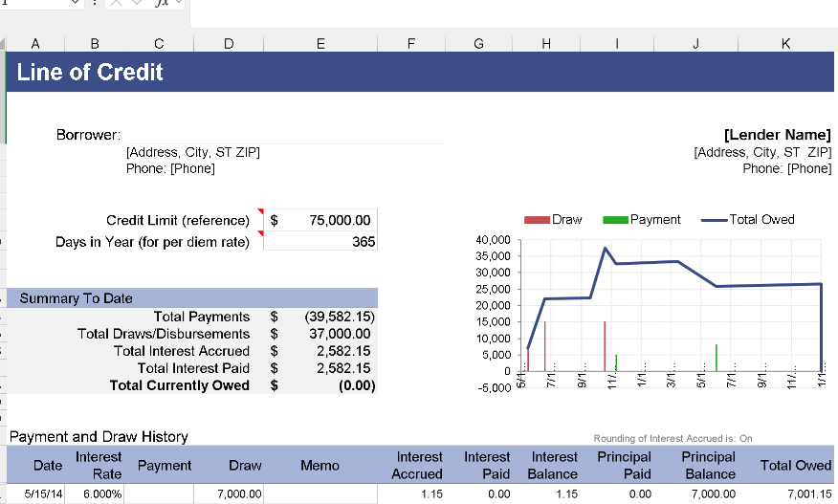
Task: Click the lender '[Address, City, ST ZIP]' cell
Action: pos(762,152)
